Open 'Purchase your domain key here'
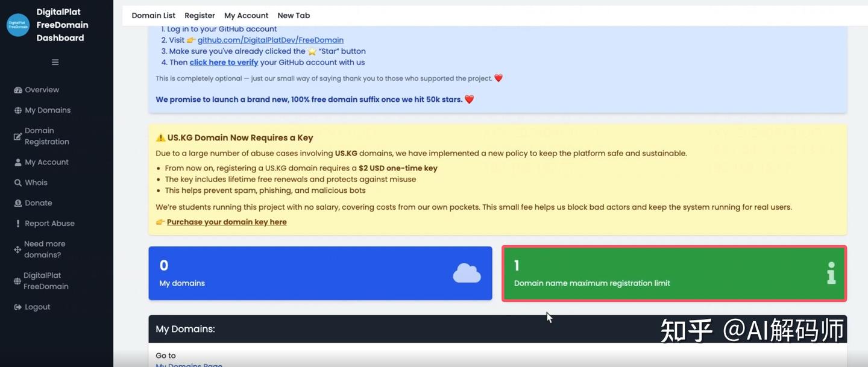The width and height of the screenshot is (868, 367). click(226, 222)
